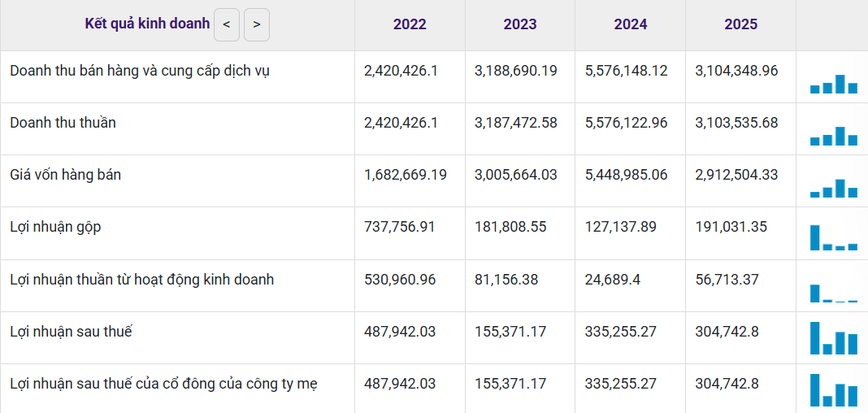
Task: Open the sparkline chart for Doanh thu bán hàng row
Action: (834, 84)
